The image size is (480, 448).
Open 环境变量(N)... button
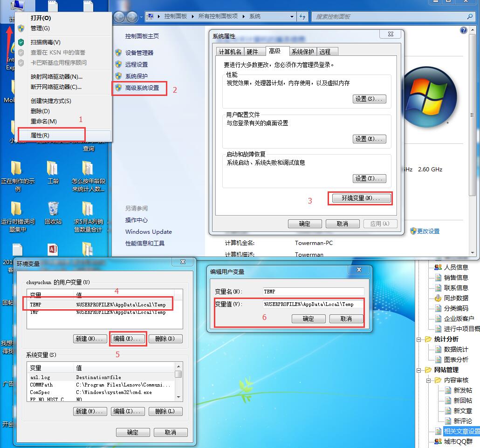coord(361,198)
